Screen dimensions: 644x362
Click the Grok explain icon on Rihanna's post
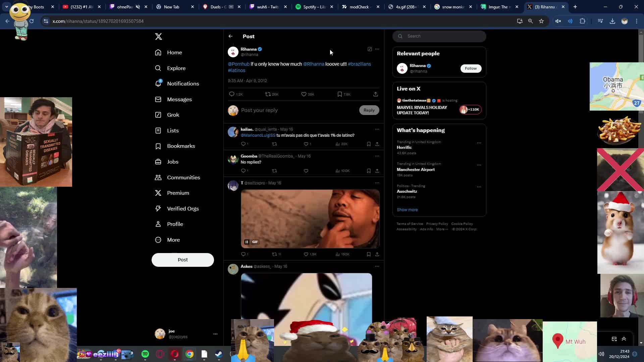(x=370, y=49)
